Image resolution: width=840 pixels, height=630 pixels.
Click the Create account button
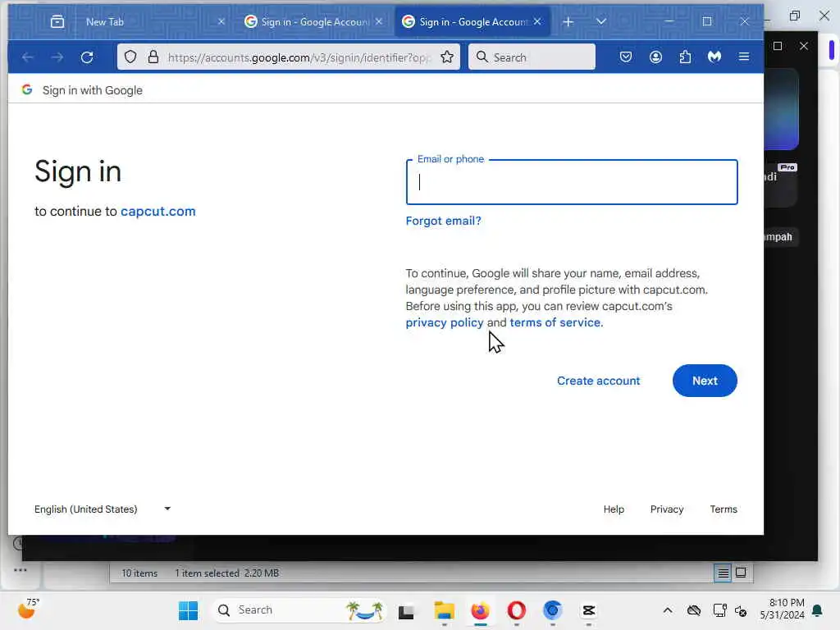point(598,381)
